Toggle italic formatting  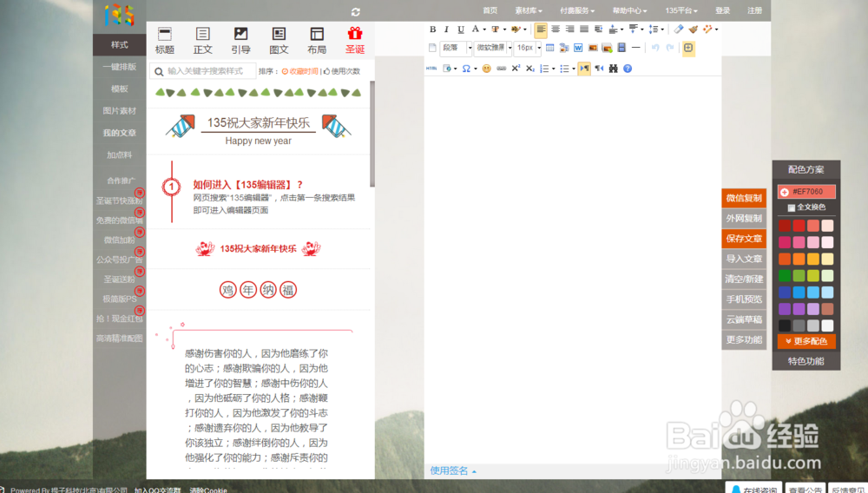coord(446,30)
